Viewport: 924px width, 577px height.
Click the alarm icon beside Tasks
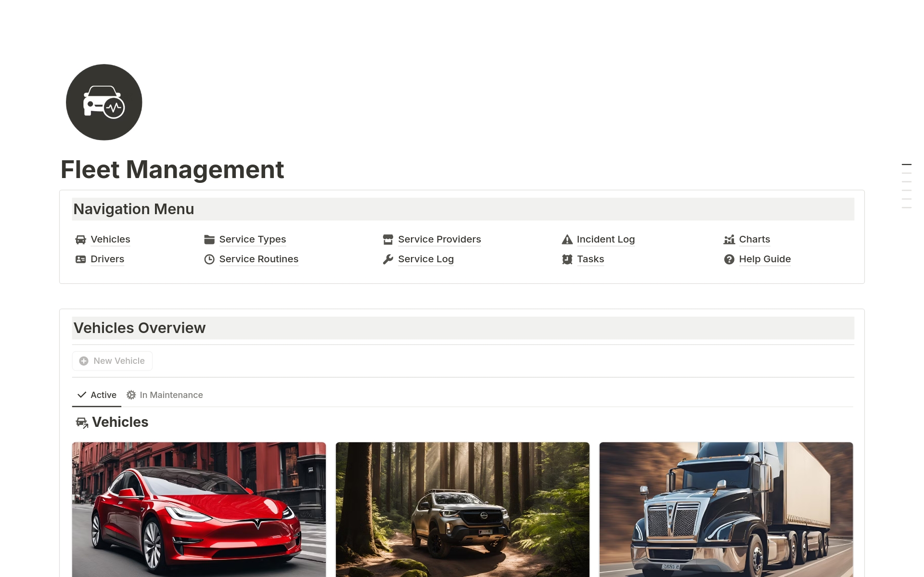click(567, 259)
